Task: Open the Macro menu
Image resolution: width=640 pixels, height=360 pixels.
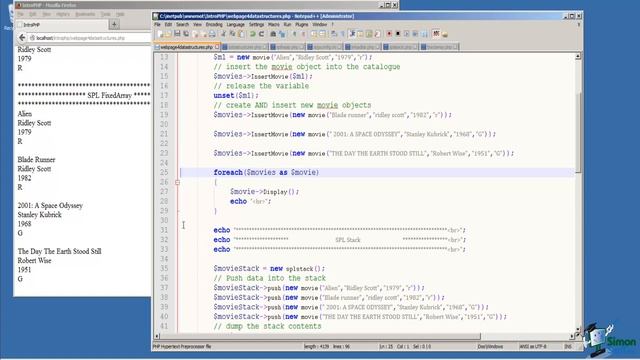Action: coord(274,24)
